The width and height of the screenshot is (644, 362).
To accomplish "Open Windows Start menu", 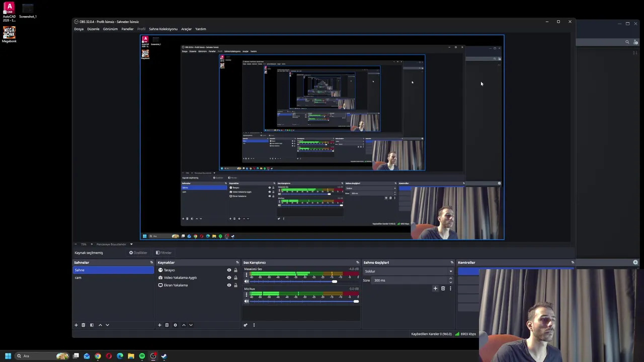I will coord(8,356).
